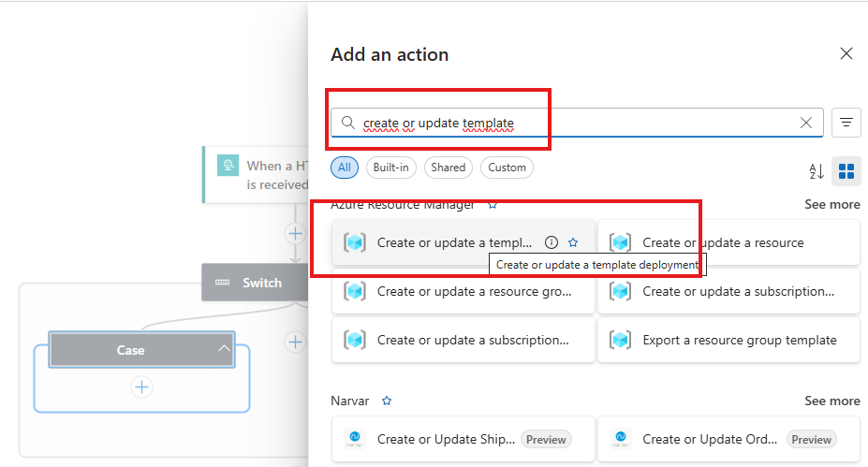Click the resource group action cube icon
Image resolution: width=868 pixels, height=467 pixels.
click(354, 291)
